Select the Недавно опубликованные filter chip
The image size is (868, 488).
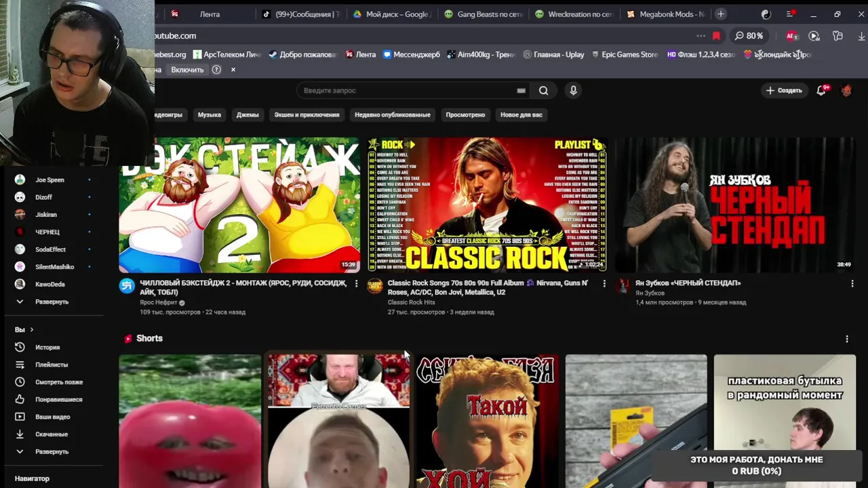[393, 115]
